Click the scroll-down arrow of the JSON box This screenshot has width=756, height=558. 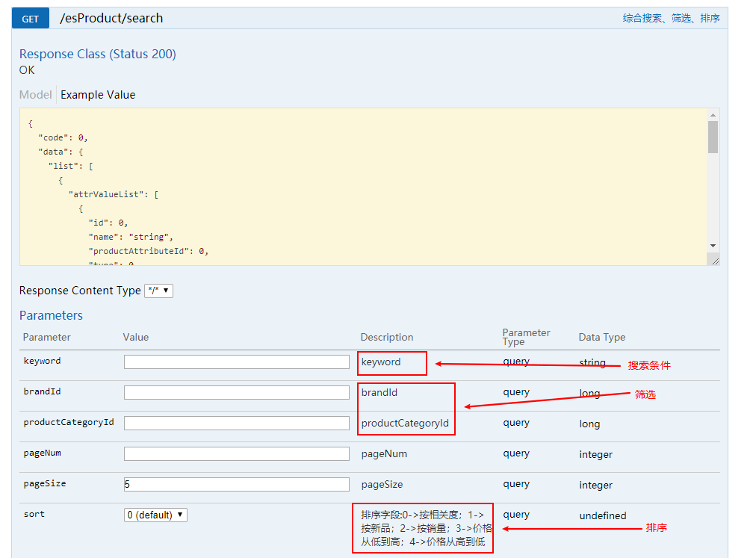(713, 246)
